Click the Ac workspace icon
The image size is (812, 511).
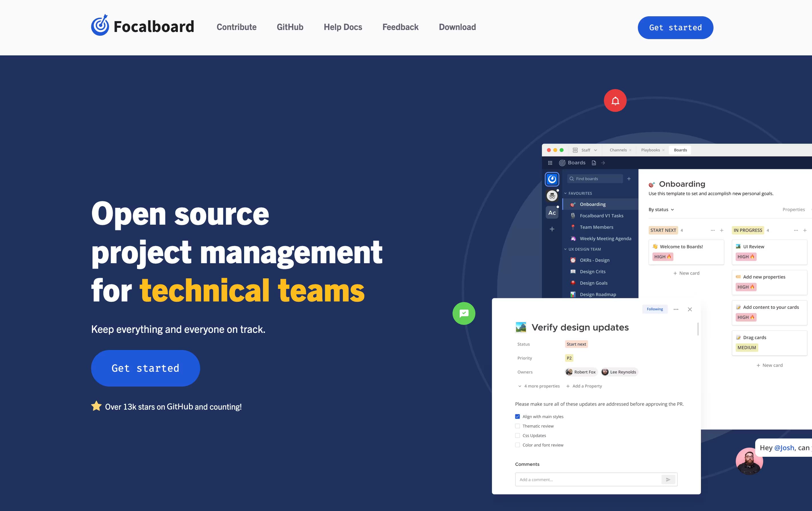pos(552,212)
